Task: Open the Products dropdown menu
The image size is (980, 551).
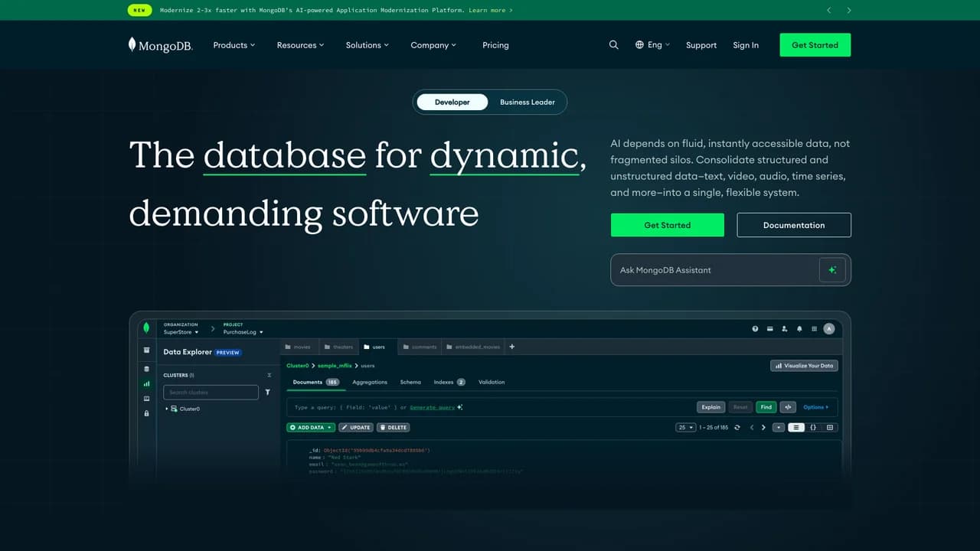Action: [234, 45]
